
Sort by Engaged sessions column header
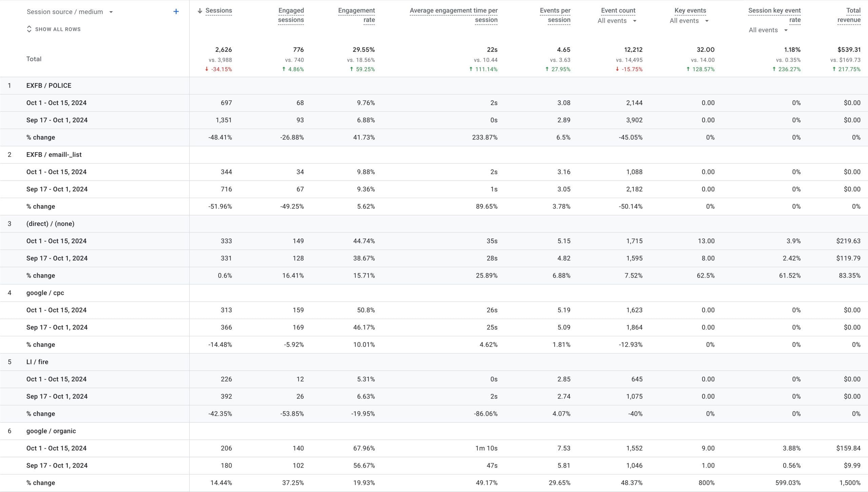pyautogui.click(x=291, y=15)
